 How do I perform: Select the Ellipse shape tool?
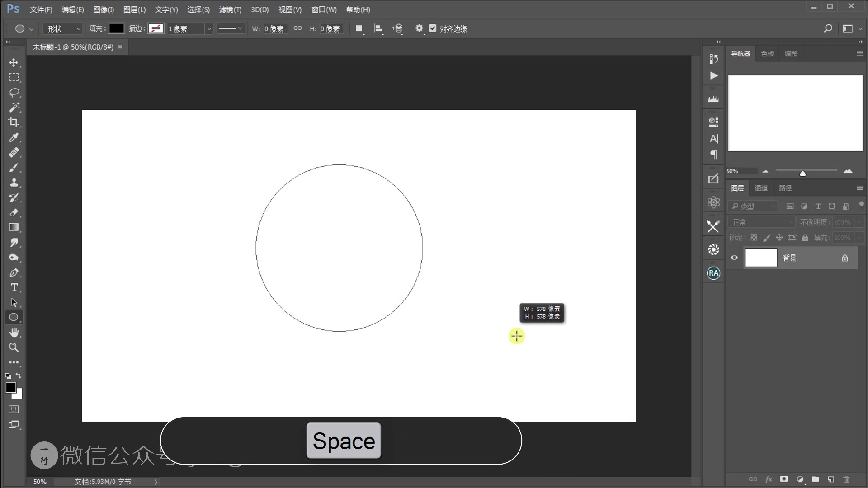point(14,317)
